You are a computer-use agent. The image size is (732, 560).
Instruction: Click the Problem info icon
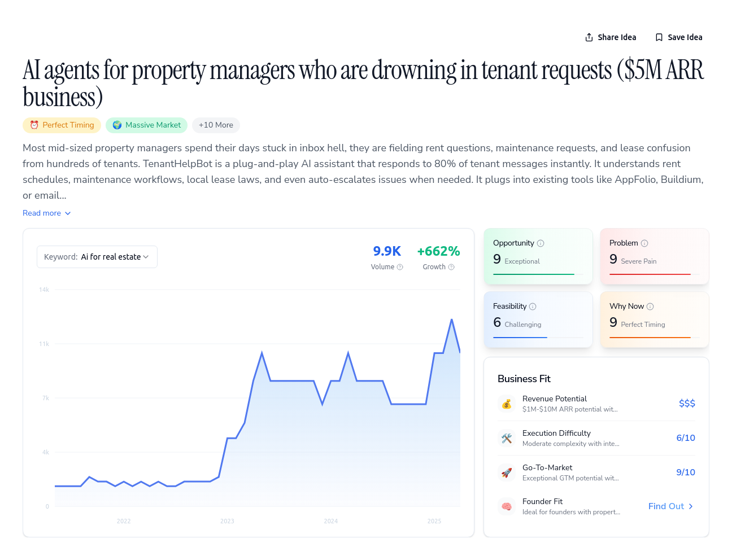pos(644,243)
